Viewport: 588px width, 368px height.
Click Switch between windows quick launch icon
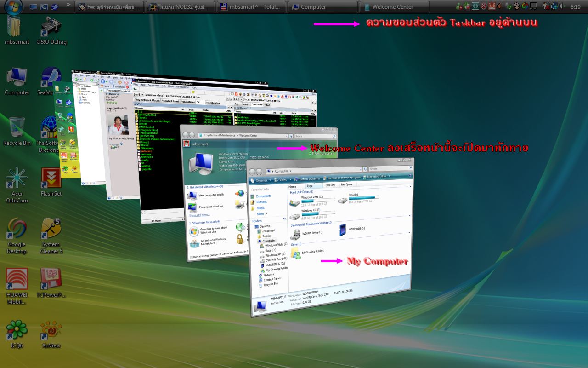[44, 7]
